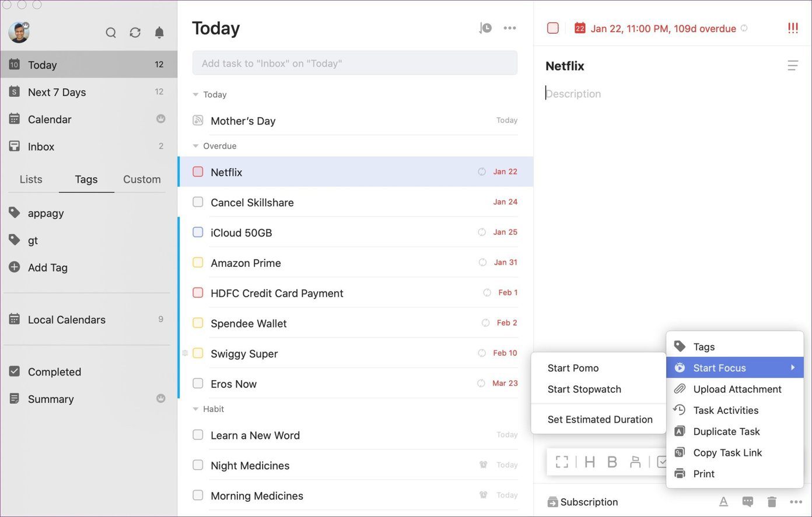Click appagy tag icon
This screenshot has height=517, width=812.
15,213
